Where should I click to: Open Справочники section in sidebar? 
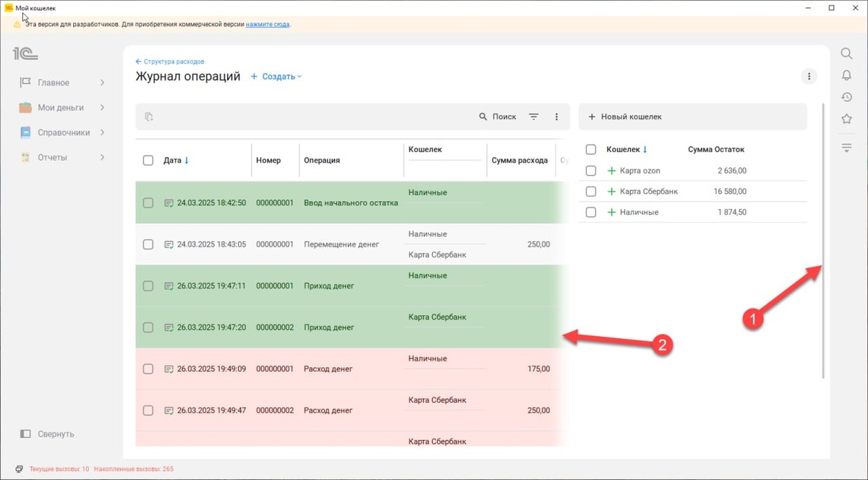(62, 132)
